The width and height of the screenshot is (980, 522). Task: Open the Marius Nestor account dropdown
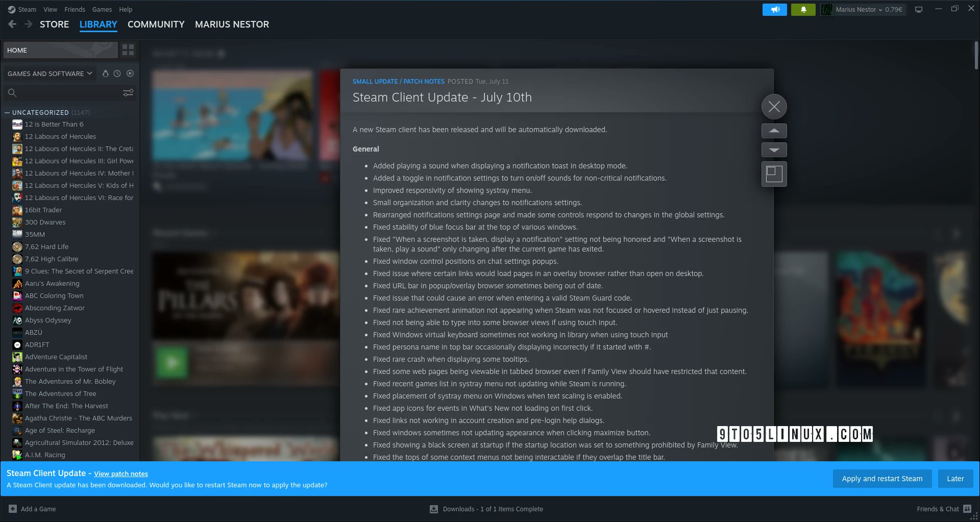(863, 9)
